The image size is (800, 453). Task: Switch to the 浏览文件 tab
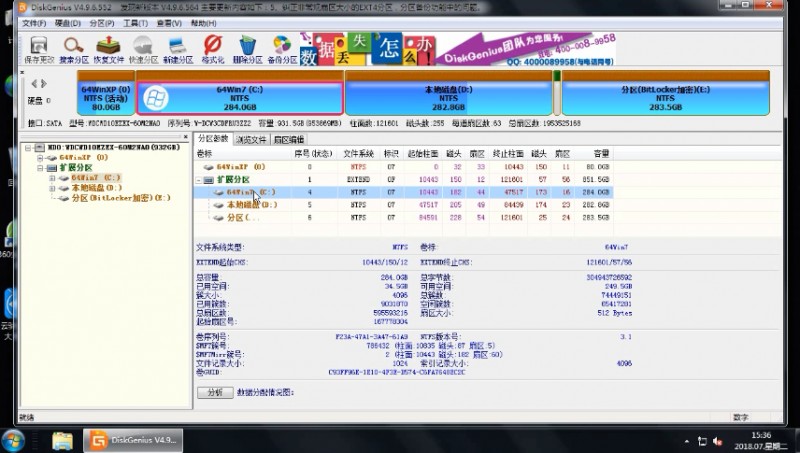pos(251,139)
